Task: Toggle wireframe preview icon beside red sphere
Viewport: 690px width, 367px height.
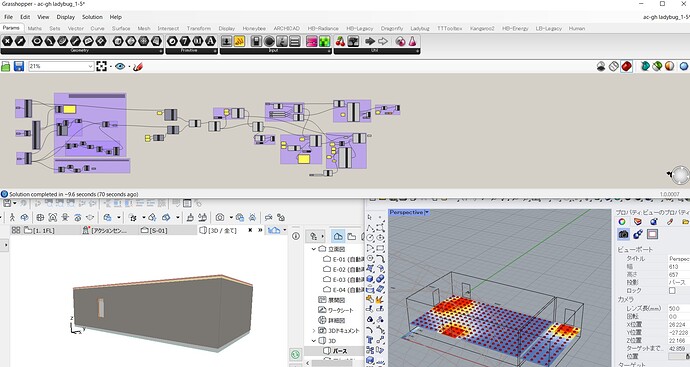Action: 614,66
